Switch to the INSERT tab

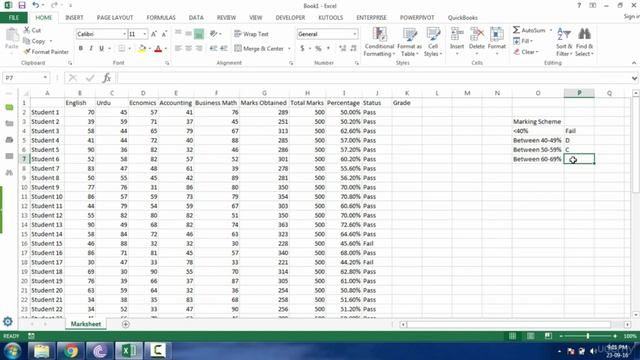[x=74, y=18]
